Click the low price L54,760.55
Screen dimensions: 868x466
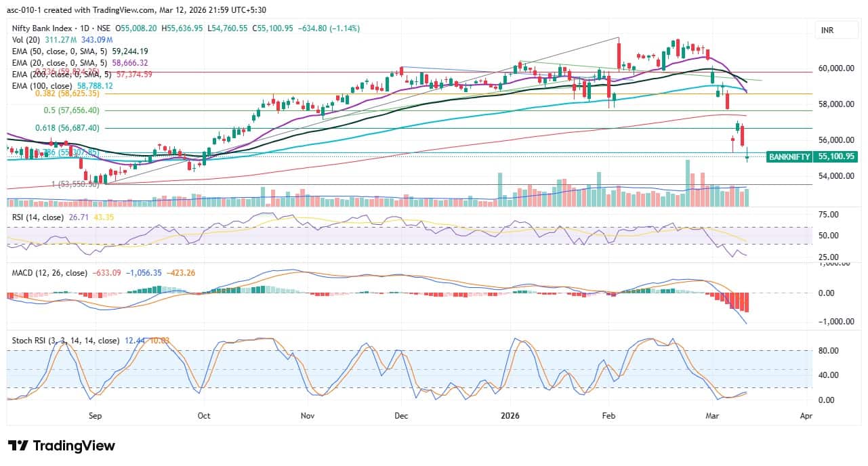click(x=228, y=28)
